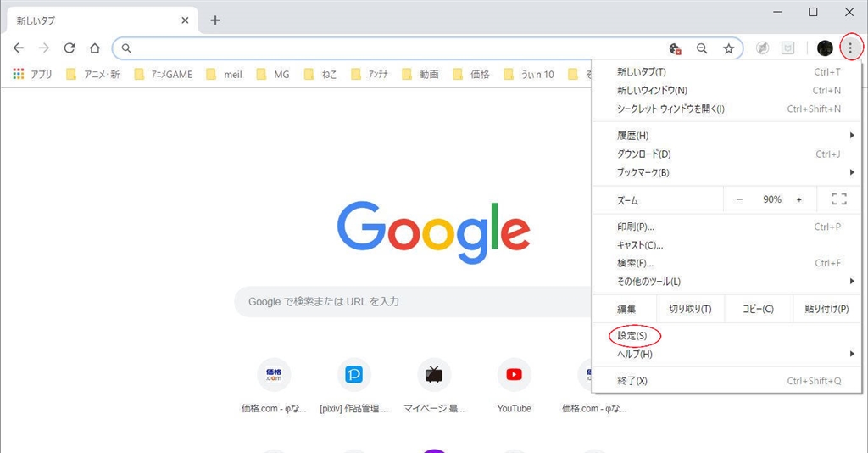This screenshot has width=868, height=453.
Task: Open the アプリ apps grid shortcut
Action: coord(32,74)
